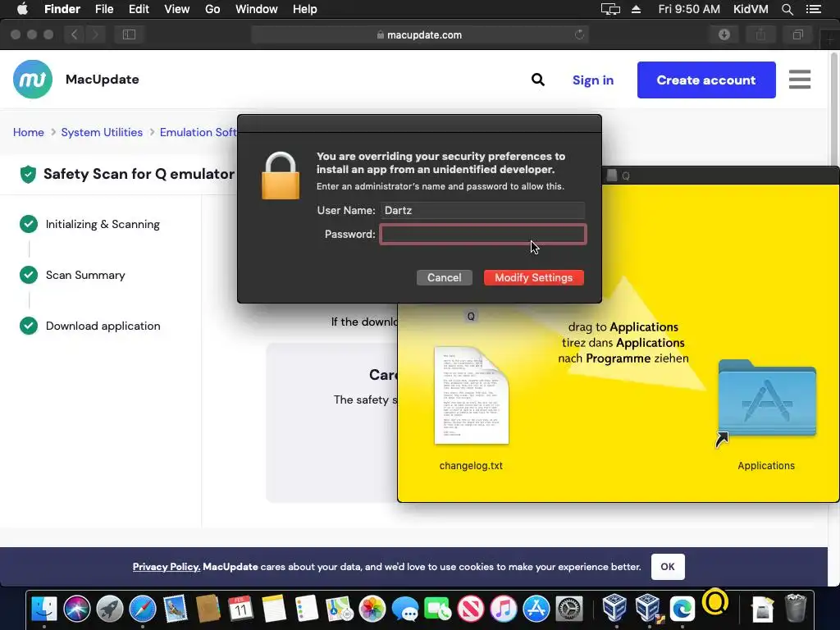Viewport: 840px width, 630px height.
Task: Open the Edit menu
Action: (139, 9)
